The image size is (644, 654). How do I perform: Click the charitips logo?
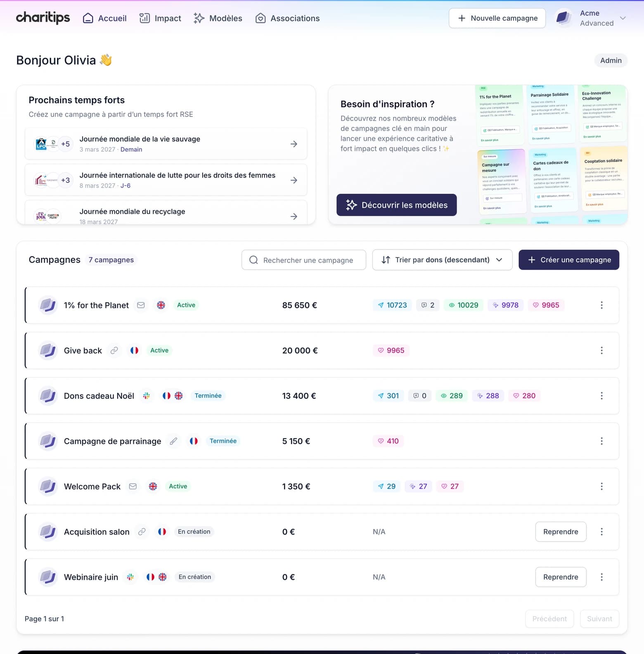(x=43, y=18)
